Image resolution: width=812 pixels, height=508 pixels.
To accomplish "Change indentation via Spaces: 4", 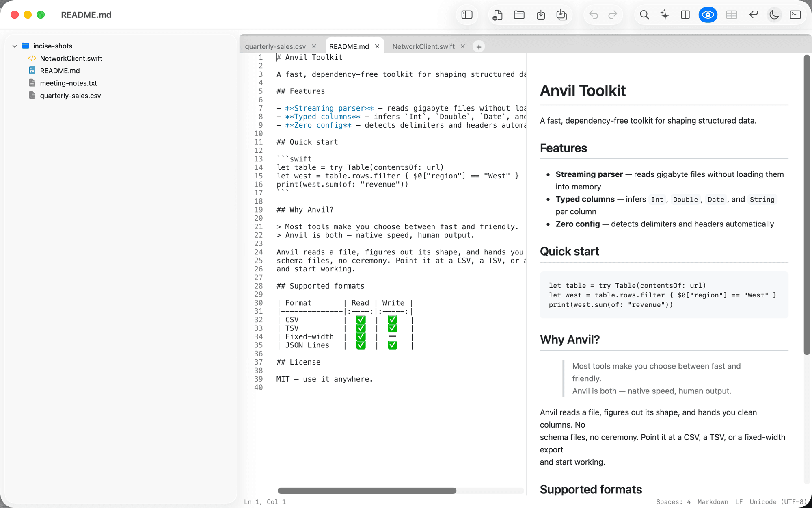I will tap(673, 502).
